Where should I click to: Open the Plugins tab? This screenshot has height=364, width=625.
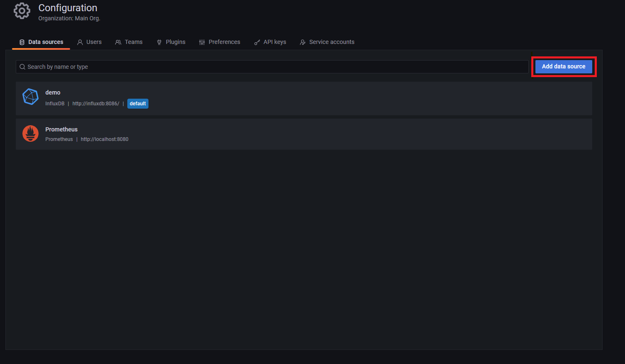pos(175,42)
